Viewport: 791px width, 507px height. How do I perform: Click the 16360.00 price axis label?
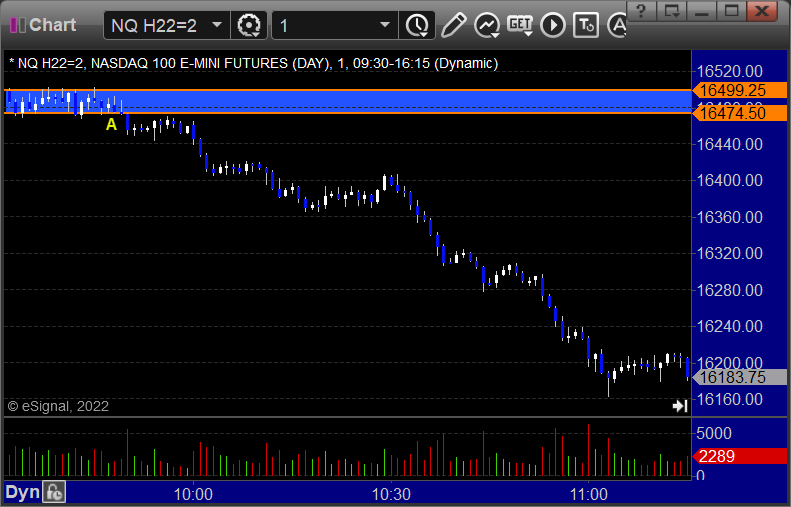[729, 217]
